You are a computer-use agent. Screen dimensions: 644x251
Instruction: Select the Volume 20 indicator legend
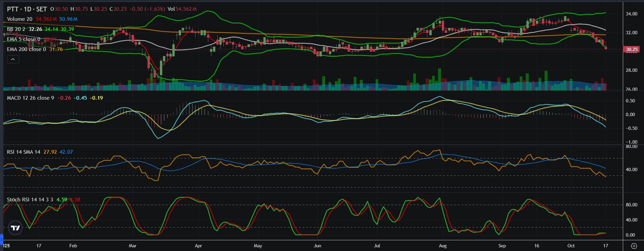tap(20, 19)
